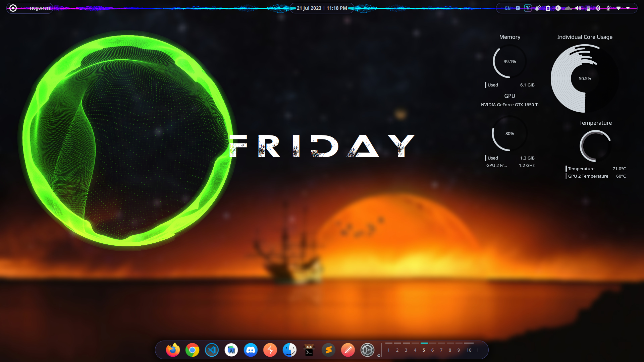
Task: Open Google Chrome from the dock
Action: pyautogui.click(x=192, y=350)
